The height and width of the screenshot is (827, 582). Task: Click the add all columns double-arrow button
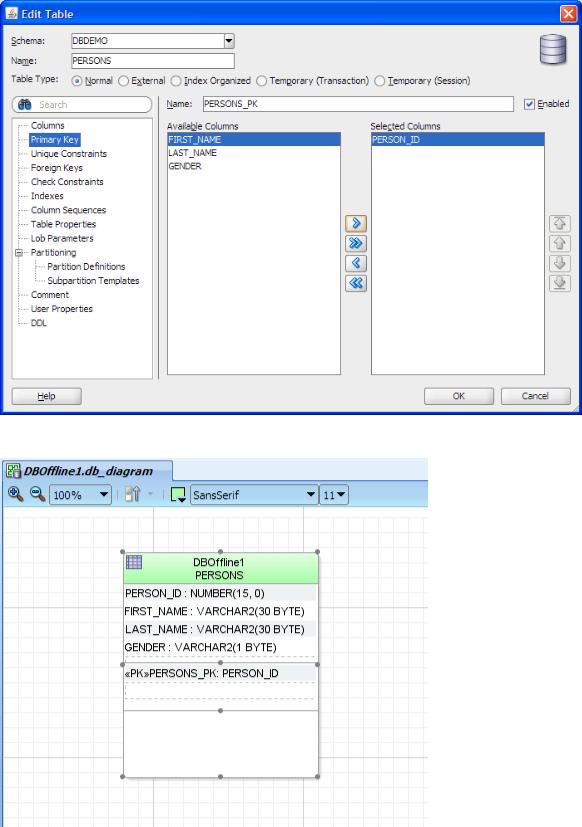pos(356,243)
